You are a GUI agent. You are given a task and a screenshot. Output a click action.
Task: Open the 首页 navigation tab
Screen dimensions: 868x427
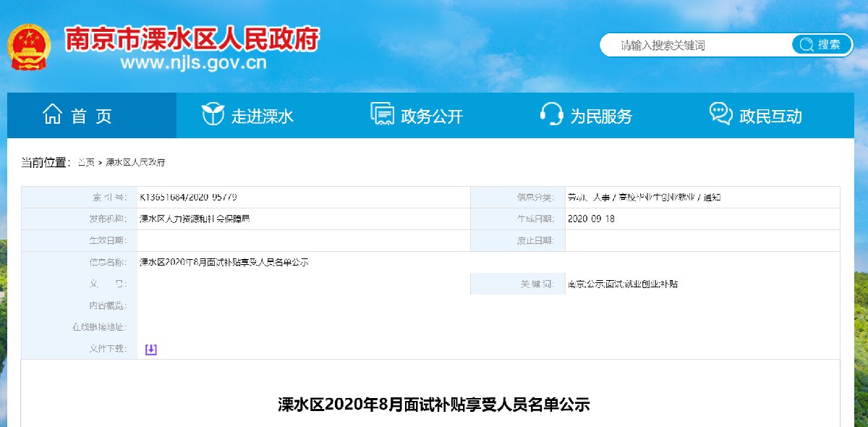click(x=92, y=116)
